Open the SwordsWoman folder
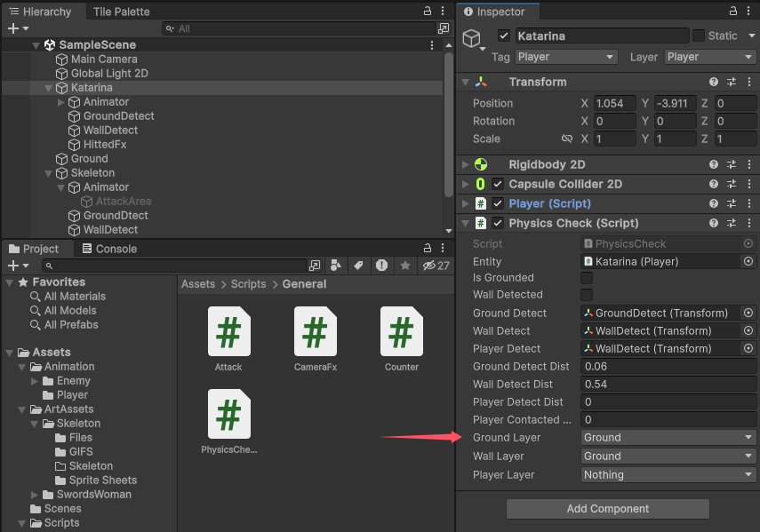Viewport: 760px width, 532px height. [x=93, y=494]
